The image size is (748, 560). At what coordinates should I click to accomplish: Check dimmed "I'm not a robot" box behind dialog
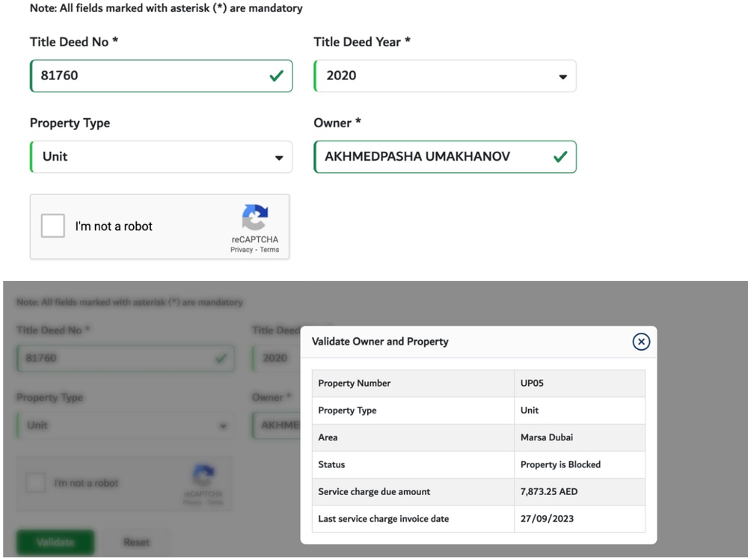pyautogui.click(x=35, y=483)
